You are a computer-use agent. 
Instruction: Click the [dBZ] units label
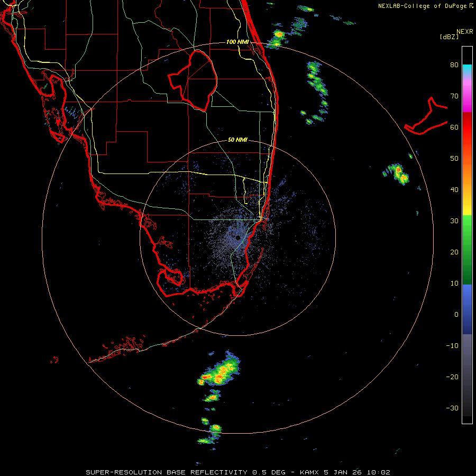click(449, 36)
